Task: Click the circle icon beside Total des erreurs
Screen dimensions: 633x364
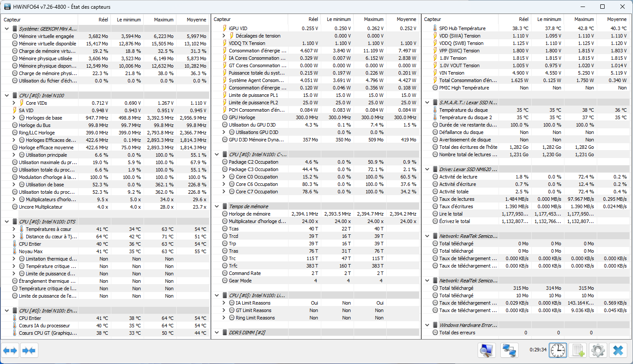Action: point(435,333)
